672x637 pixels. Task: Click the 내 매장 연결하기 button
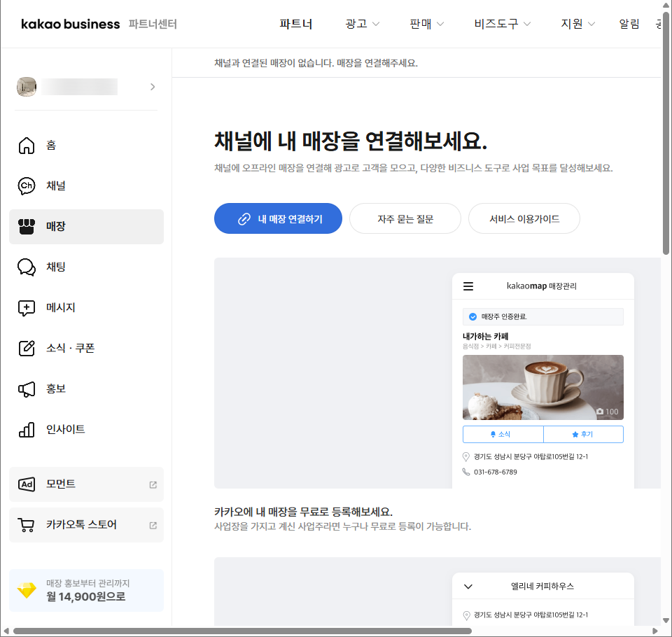[278, 218]
